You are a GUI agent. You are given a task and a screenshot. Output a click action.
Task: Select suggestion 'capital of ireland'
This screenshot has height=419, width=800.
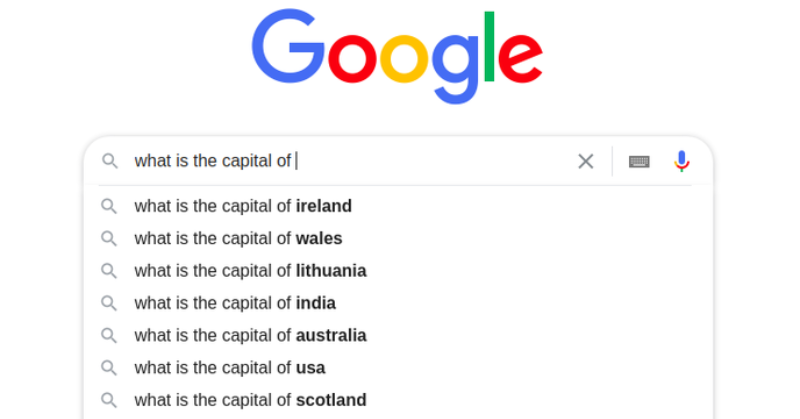coord(398,206)
